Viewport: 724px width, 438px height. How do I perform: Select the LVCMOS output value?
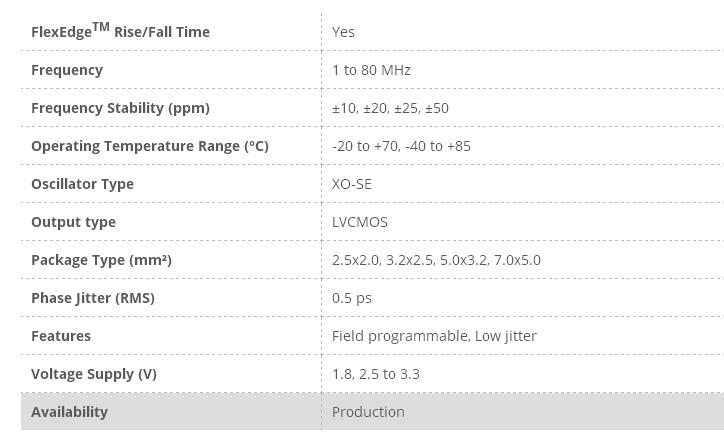(360, 222)
